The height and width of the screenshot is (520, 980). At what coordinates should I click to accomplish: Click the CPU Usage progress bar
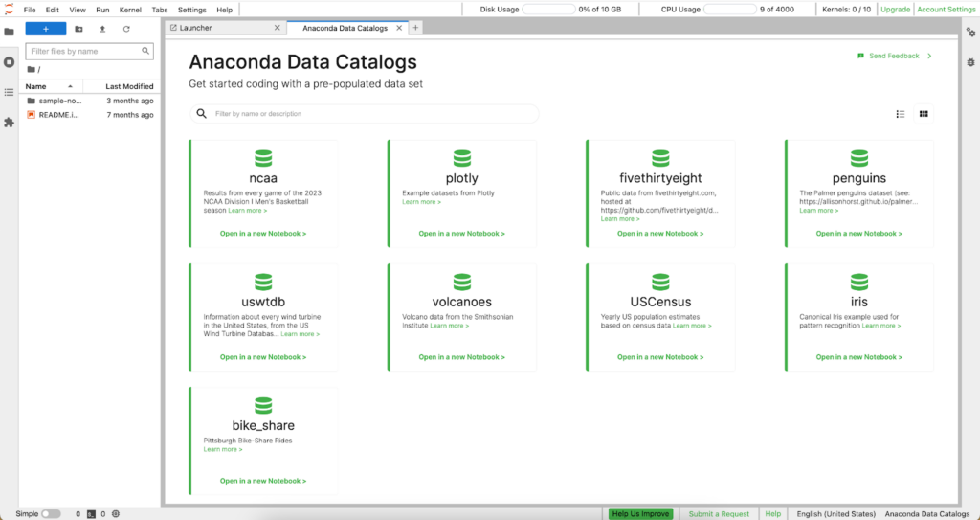[730, 10]
